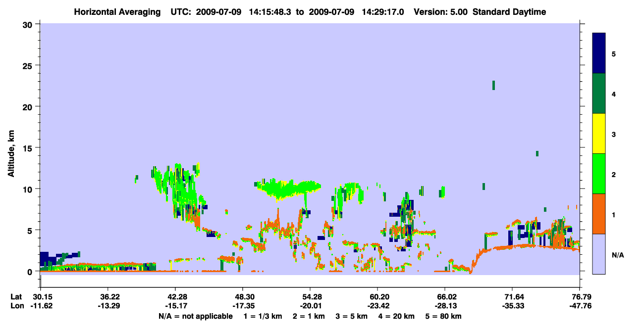This screenshot has height=330, width=644.
Task: Click latitude value 36.22
Action: [x=107, y=297]
